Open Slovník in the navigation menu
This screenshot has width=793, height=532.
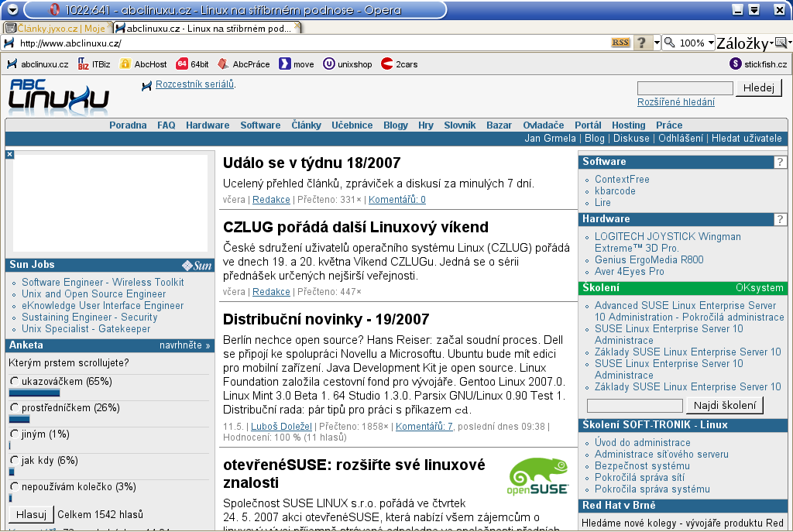(x=460, y=125)
